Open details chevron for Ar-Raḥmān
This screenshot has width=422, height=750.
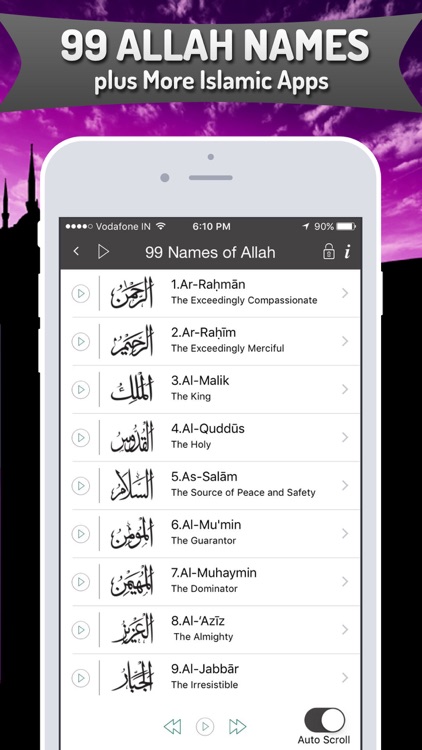point(345,294)
